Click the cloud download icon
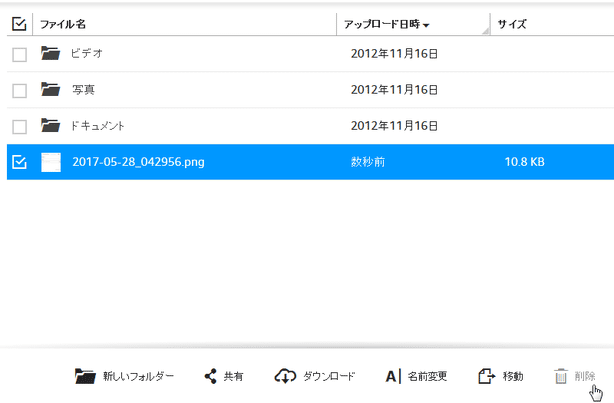 285,376
